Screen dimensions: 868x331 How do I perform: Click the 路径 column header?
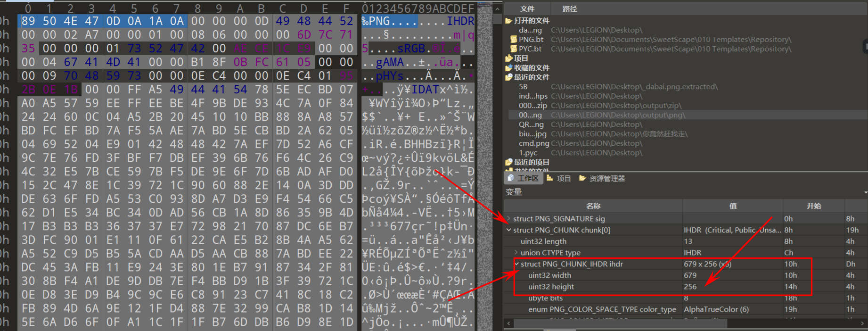[x=569, y=8]
